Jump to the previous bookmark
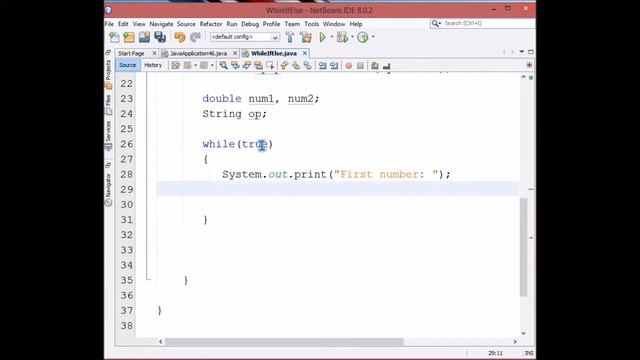640x360 pixels. click(x=284, y=65)
